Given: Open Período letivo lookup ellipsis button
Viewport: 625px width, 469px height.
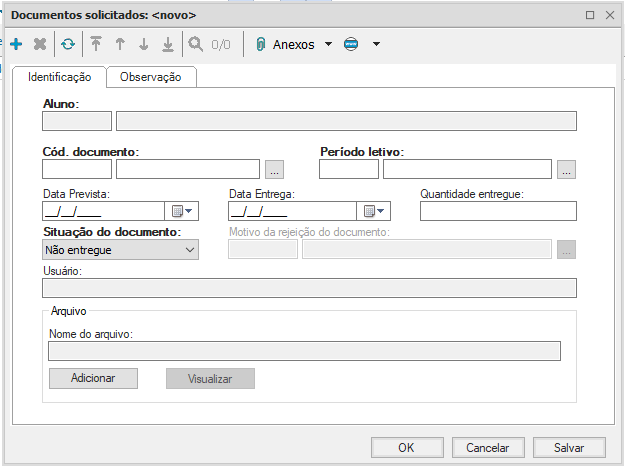Looking at the screenshot, I should pos(567,169).
